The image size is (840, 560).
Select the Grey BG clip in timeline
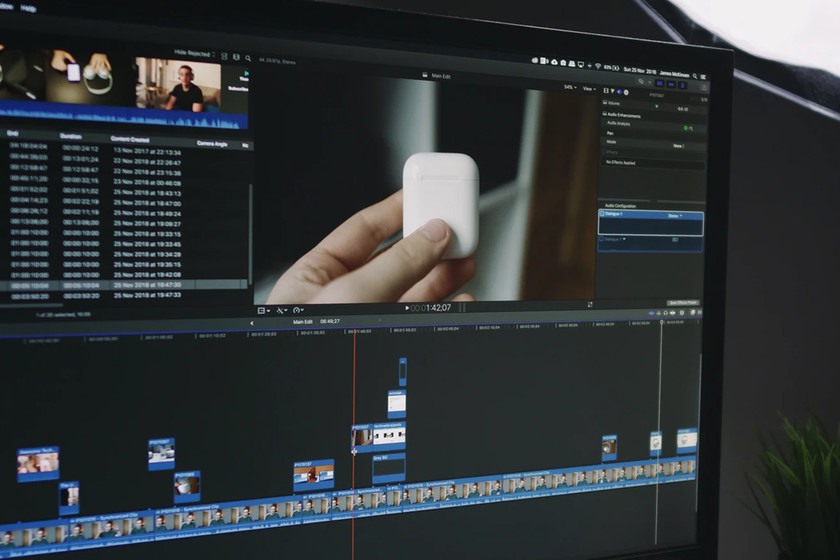tap(388, 468)
